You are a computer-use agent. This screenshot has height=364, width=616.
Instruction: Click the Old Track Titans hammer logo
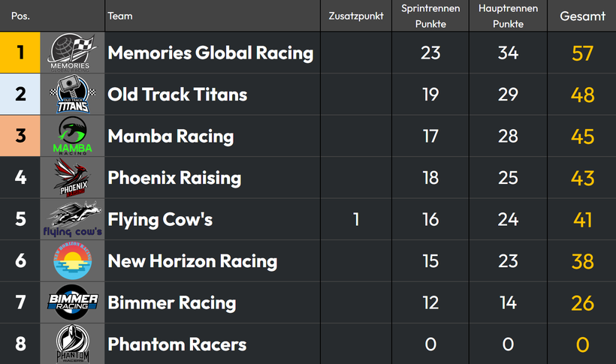[x=72, y=95]
